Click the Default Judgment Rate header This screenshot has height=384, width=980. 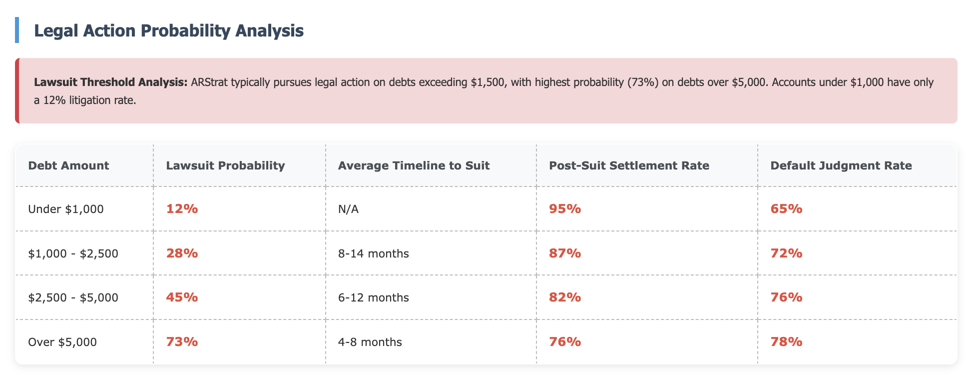click(x=841, y=165)
